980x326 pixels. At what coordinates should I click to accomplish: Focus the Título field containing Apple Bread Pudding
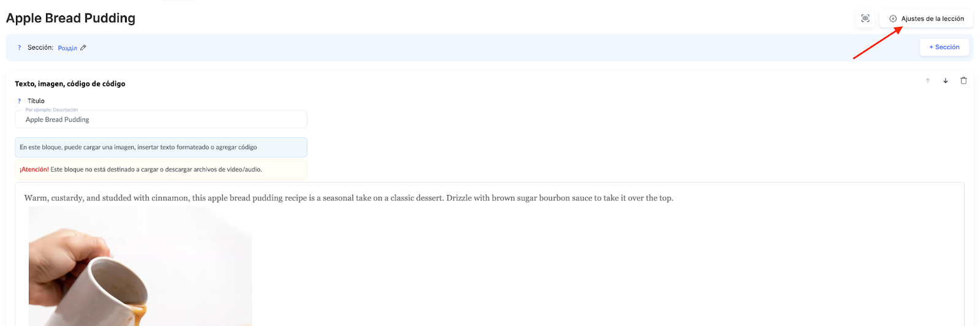160,120
